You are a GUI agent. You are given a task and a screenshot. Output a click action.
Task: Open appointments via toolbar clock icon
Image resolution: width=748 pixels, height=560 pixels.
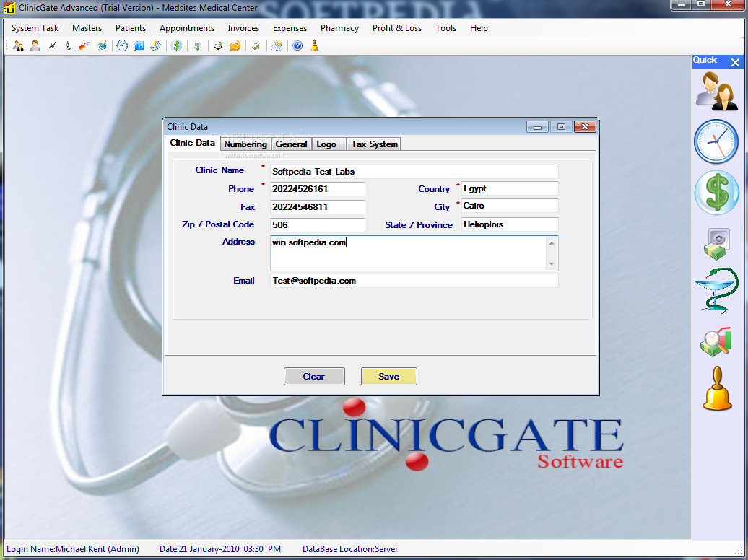122,45
